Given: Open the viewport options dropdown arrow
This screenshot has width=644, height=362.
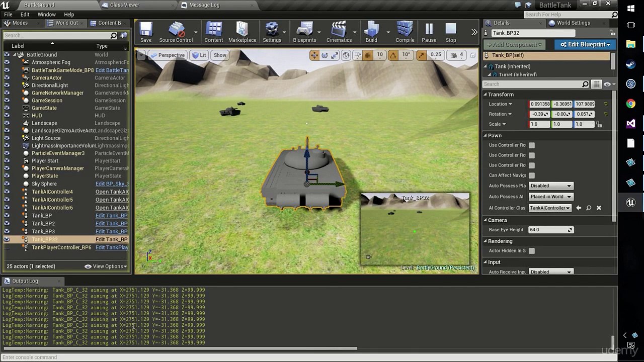Looking at the screenshot, I should (x=142, y=55).
